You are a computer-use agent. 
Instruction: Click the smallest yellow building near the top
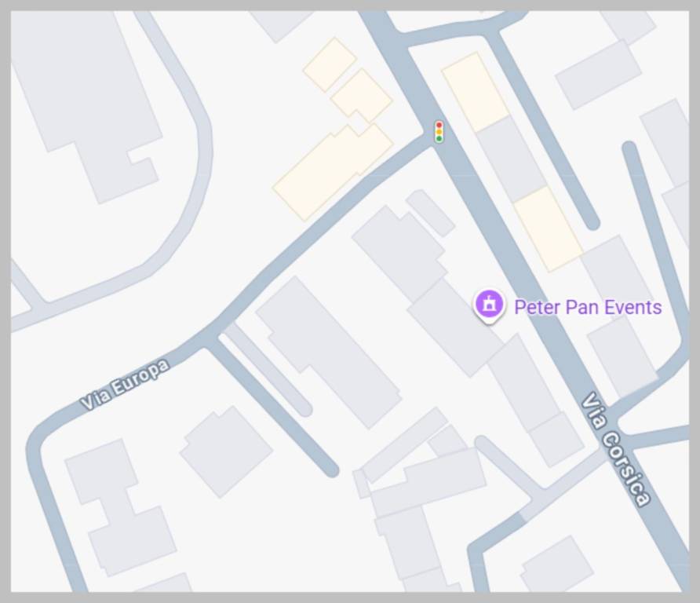330,64
